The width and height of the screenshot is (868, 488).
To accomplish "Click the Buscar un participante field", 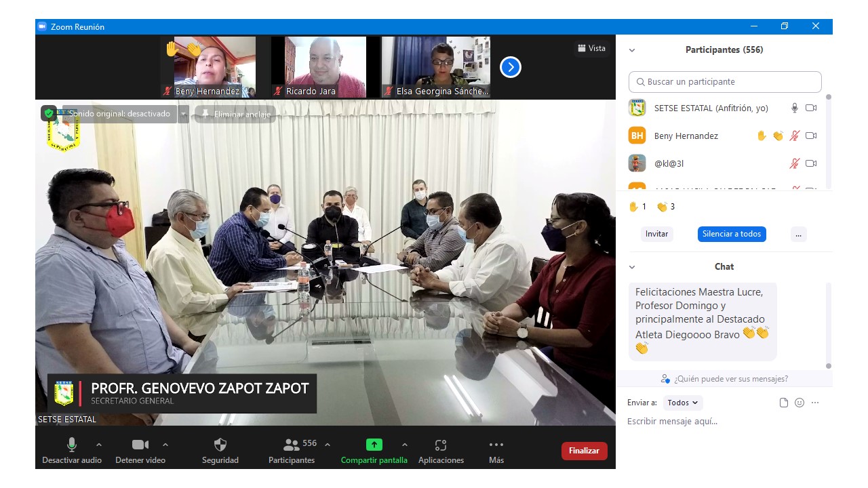I will pos(725,82).
